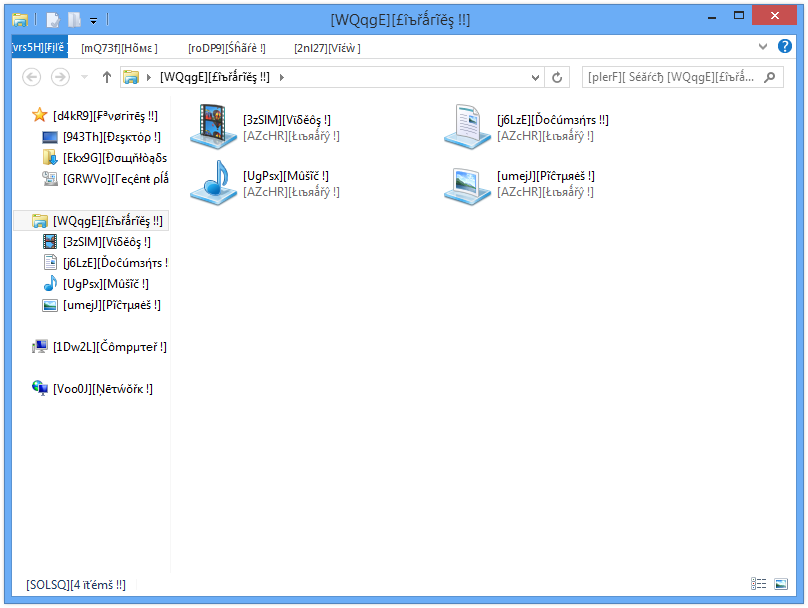Open the Home ribbon tab
The width and height of the screenshot is (808, 608).
pos(120,48)
